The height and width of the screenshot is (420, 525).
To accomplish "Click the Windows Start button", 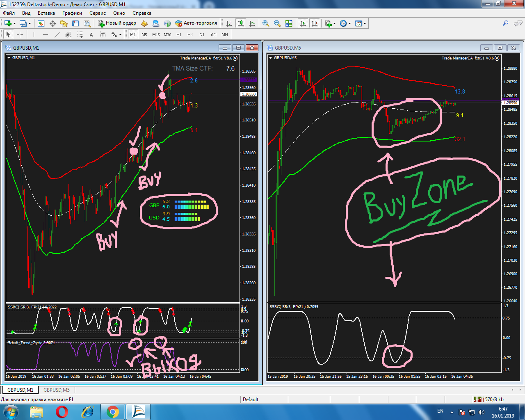I will click(x=11, y=411).
